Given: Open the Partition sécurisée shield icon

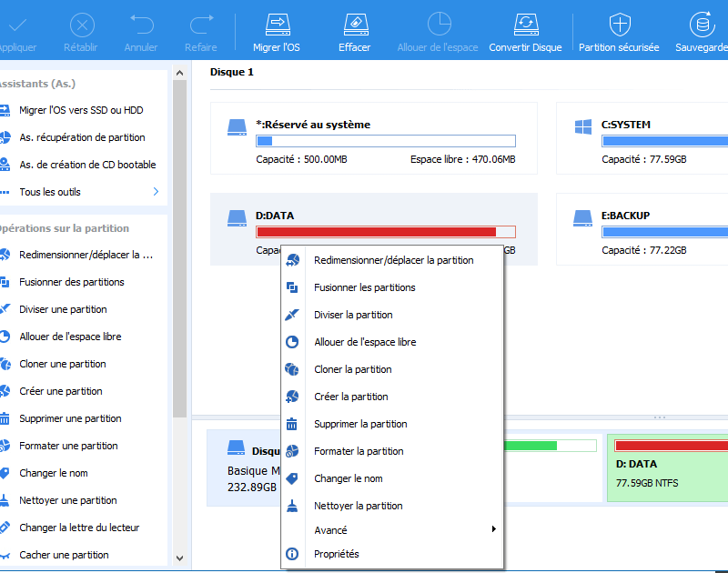Looking at the screenshot, I should [620, 25].
